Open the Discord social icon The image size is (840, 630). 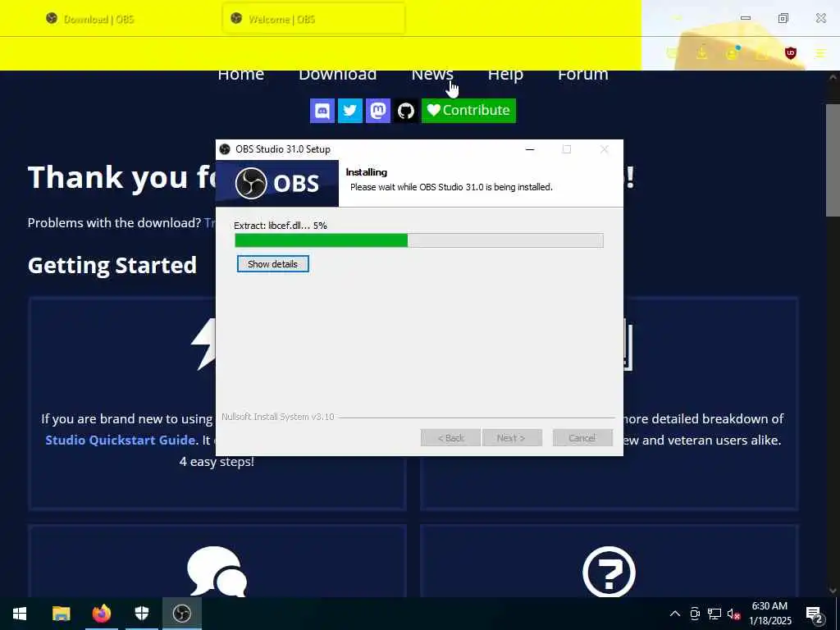pos(322,111)
